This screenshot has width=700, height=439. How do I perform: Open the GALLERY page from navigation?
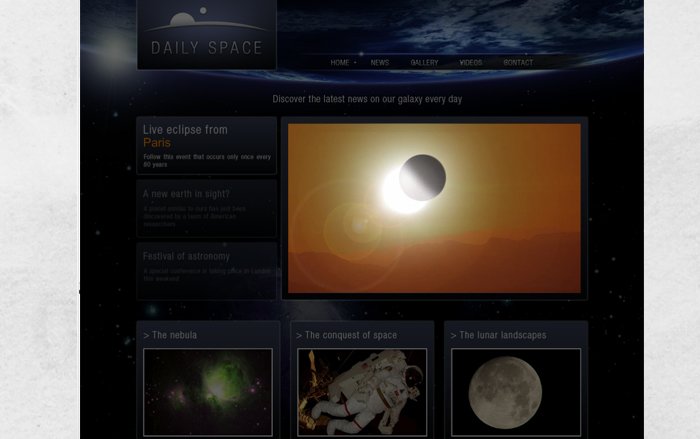(424, 63)
